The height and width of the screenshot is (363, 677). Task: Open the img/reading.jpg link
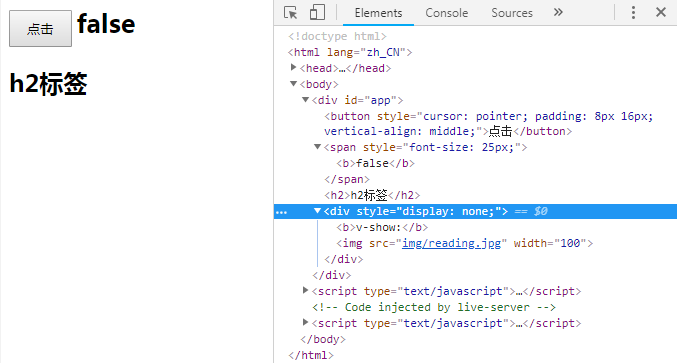(451, 243)
